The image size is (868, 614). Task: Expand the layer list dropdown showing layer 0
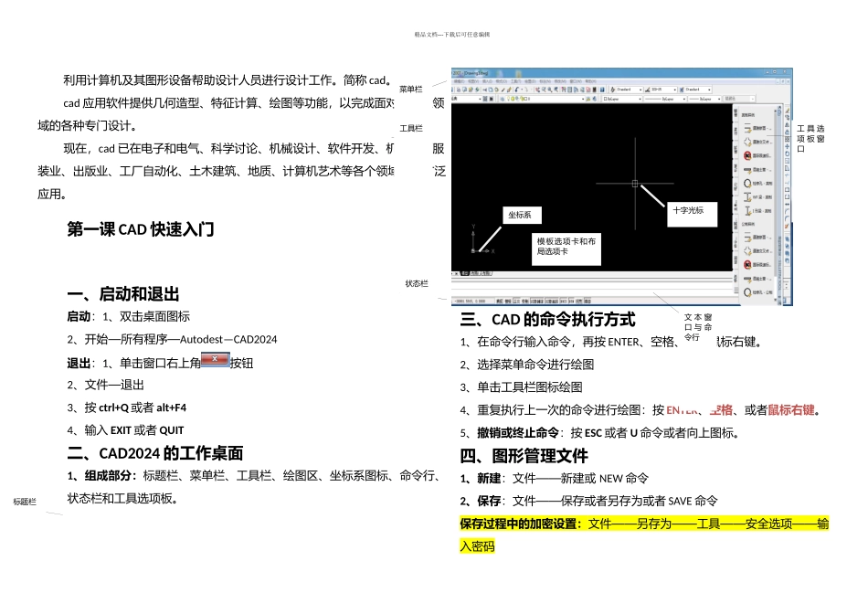(583, 99)
